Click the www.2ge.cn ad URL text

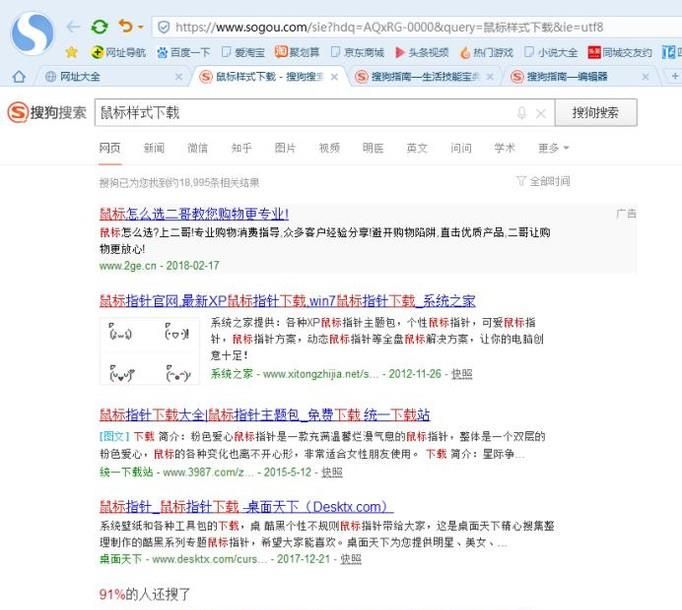(127, 266)
